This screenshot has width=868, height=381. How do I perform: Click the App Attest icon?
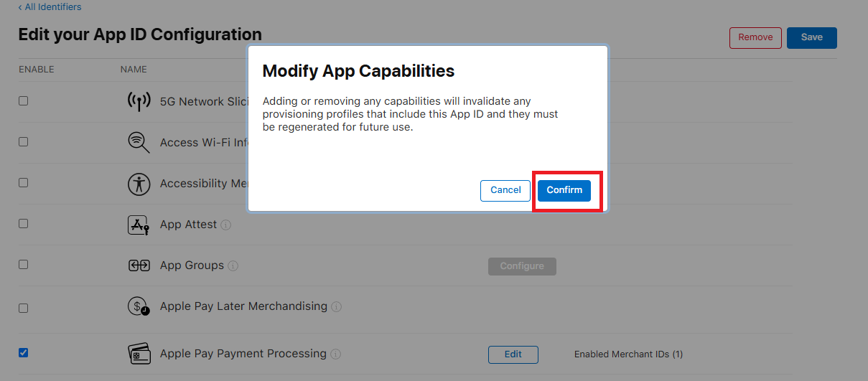tap(139, 225)
